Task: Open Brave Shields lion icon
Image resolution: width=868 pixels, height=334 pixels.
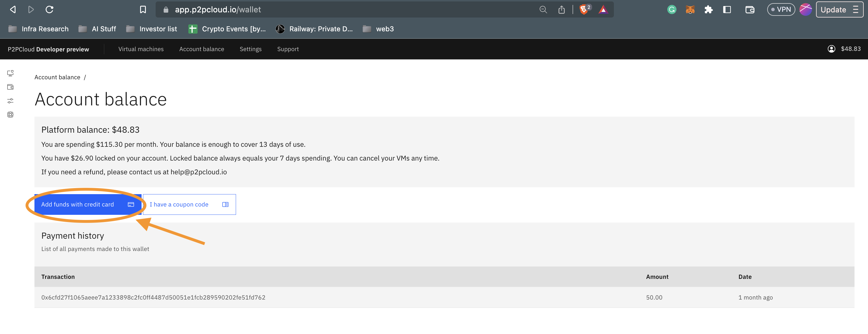Action: [584, 9]
